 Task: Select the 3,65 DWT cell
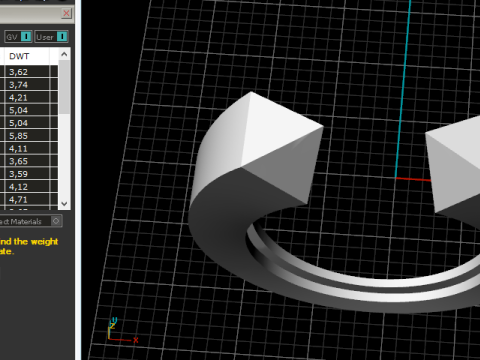(x=27, y=161)
